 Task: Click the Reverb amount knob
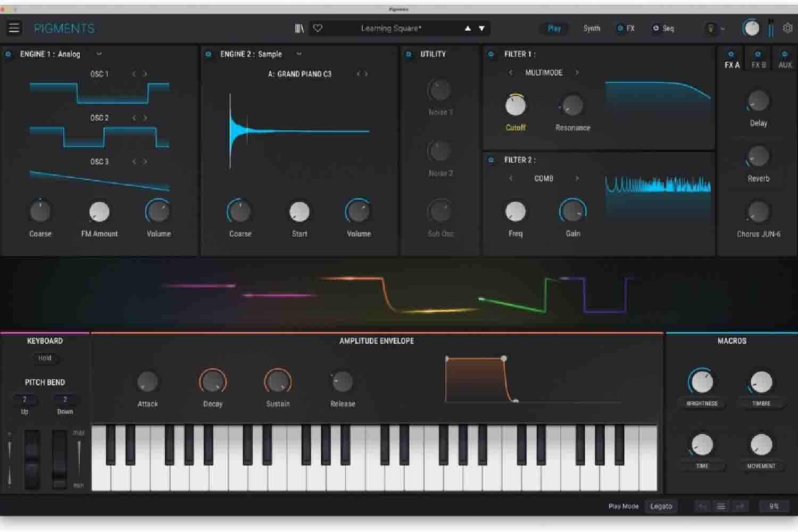758,157
